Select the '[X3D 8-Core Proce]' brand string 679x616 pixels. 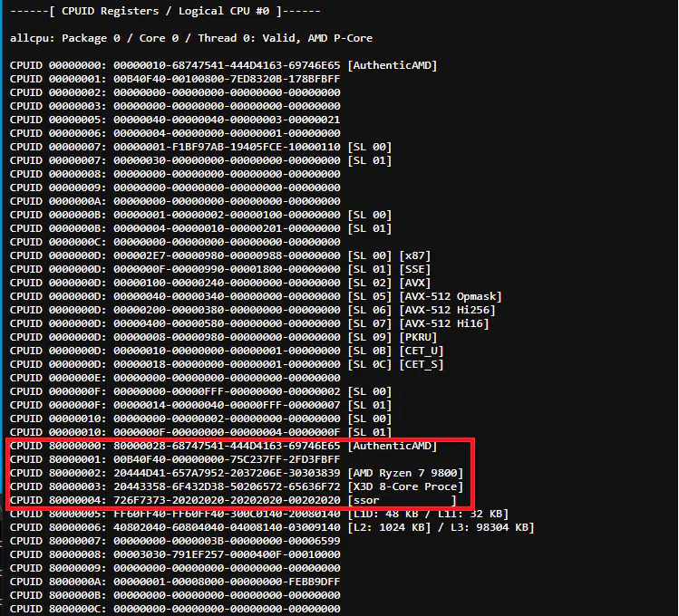pos(405,486)
